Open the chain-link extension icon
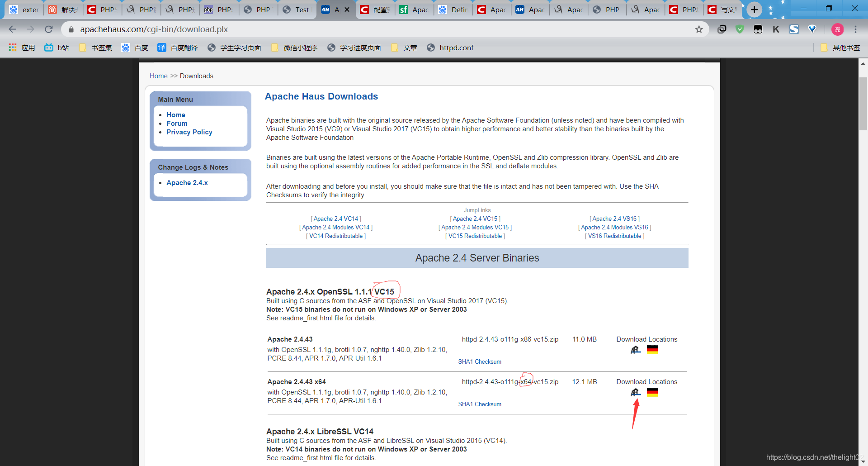Viewport: 868px width, 466px height. click(722, 29)
